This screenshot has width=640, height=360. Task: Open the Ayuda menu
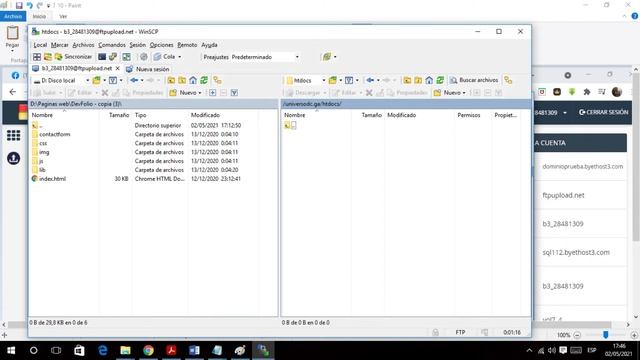(209, 45)
